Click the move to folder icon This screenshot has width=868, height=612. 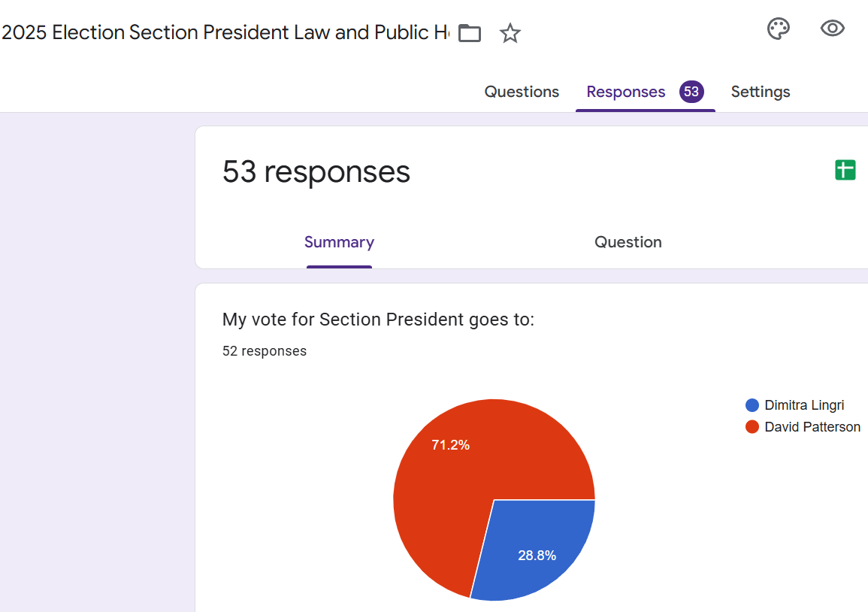[x=470, y=33]
